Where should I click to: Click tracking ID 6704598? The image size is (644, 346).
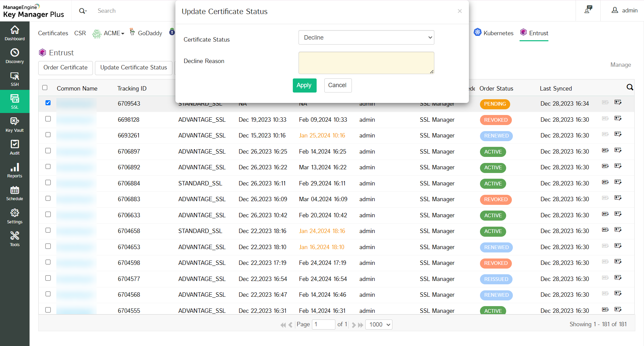[129, 263]
